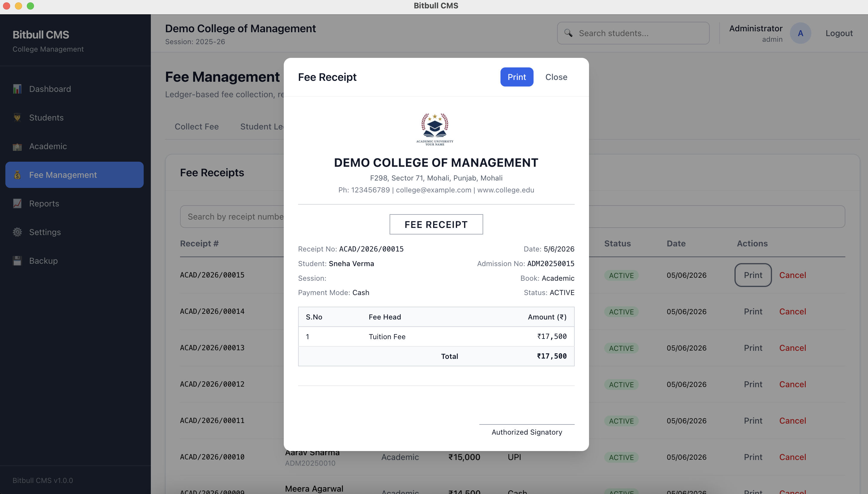Click admission number ADM20250015 on receipt
This screenshot has width=868, height=494.
pos(551,264)
